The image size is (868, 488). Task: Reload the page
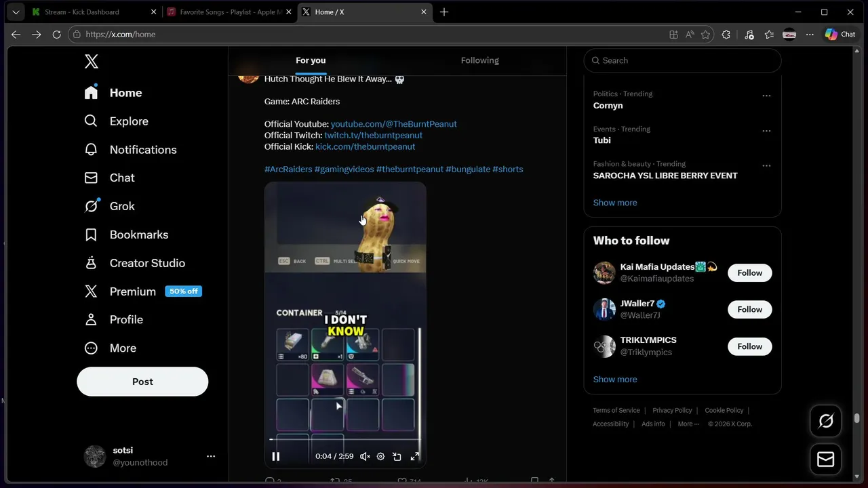[56, 35]
